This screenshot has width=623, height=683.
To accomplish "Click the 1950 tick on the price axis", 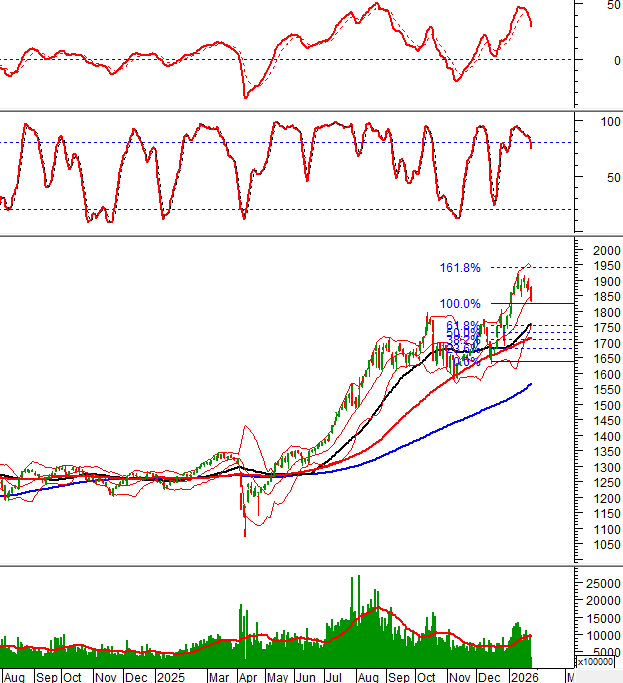I will [x=601, y=267].
